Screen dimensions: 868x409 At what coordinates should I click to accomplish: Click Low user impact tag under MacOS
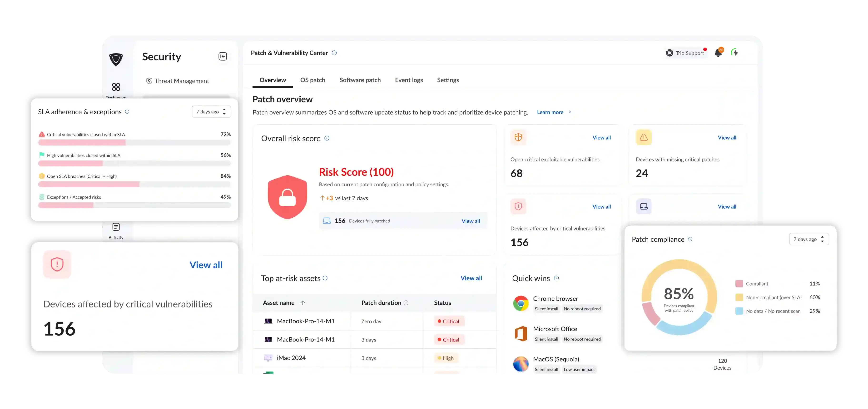click(x=579, y=370)
